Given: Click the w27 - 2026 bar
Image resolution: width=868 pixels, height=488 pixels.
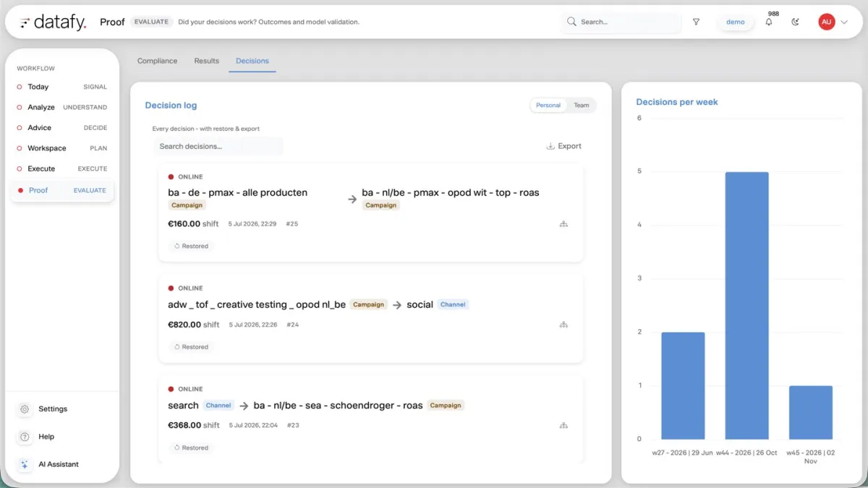Looking at the screenshot, I should [x=683, y=385].
